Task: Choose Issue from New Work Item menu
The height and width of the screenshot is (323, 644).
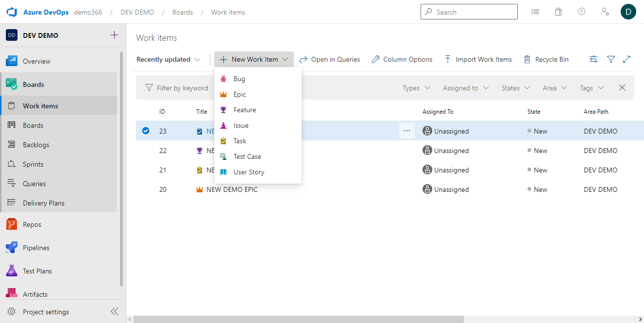Action: tap(258, 125)
